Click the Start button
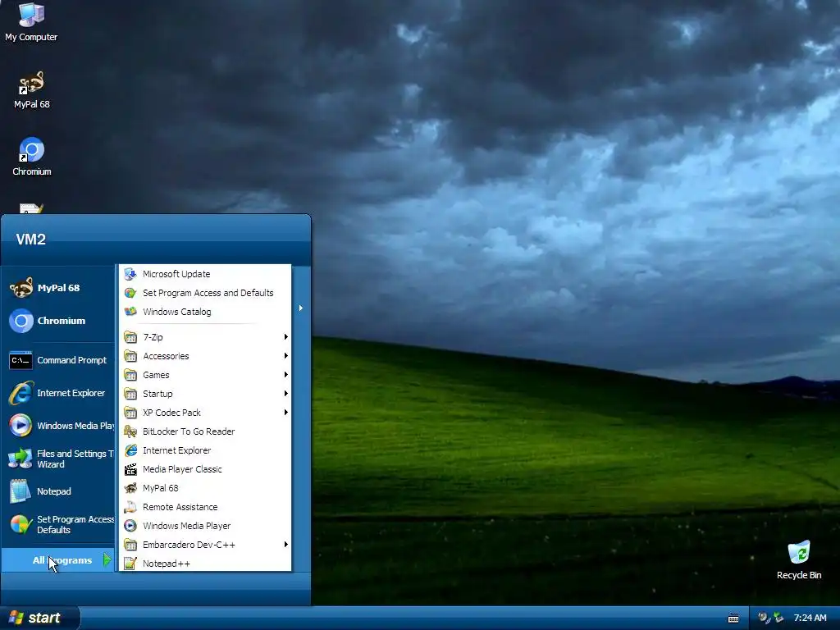840x630 pixels. (39, 618)
